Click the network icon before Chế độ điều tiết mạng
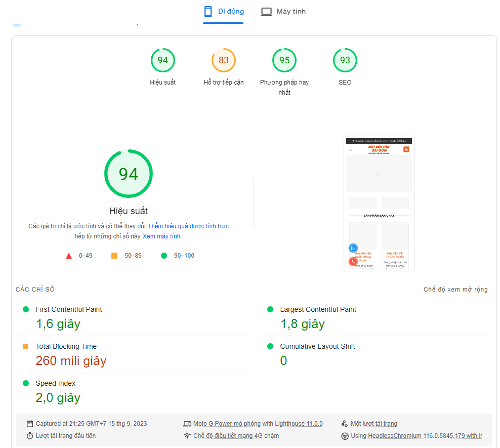This screenshot has width=500, height=448. [x=188, y=435]
